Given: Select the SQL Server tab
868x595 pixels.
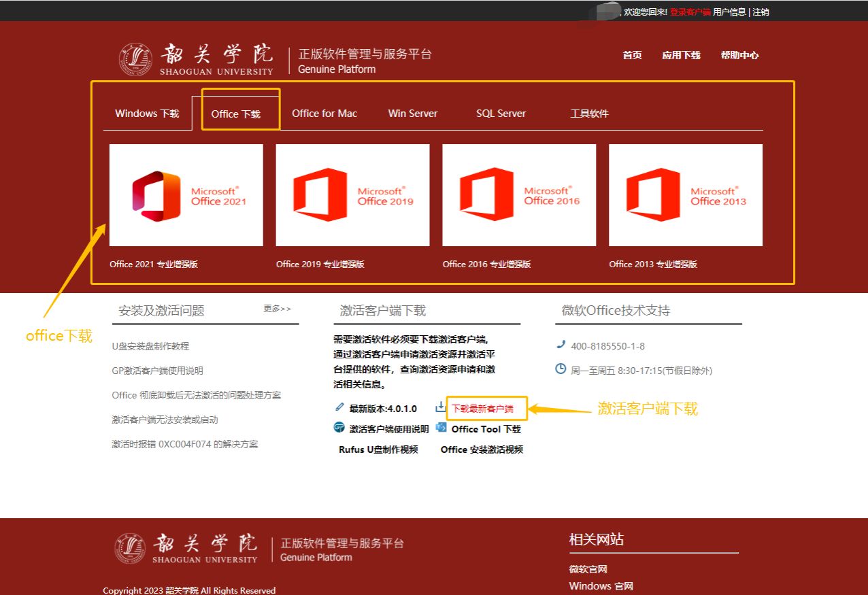Looking at the screenshot, I should click(501, 114).
